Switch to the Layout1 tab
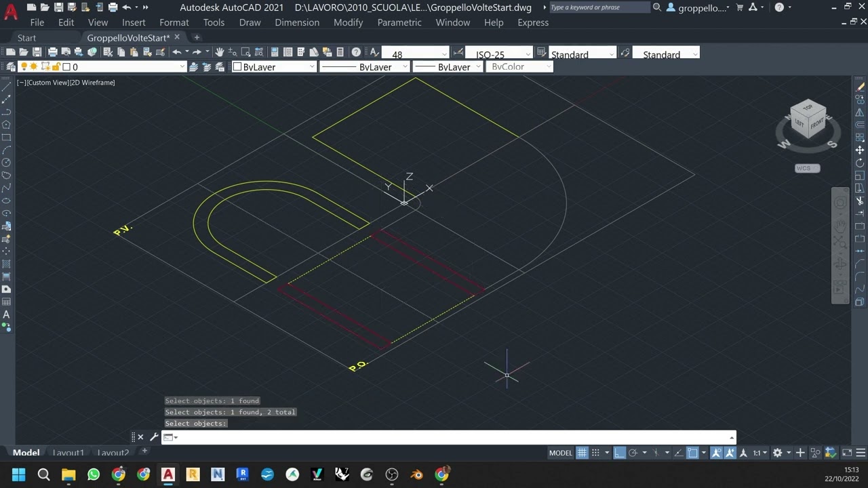Viewport: 868px width, 488px height. pyautogui.click(x=68, y=453)
